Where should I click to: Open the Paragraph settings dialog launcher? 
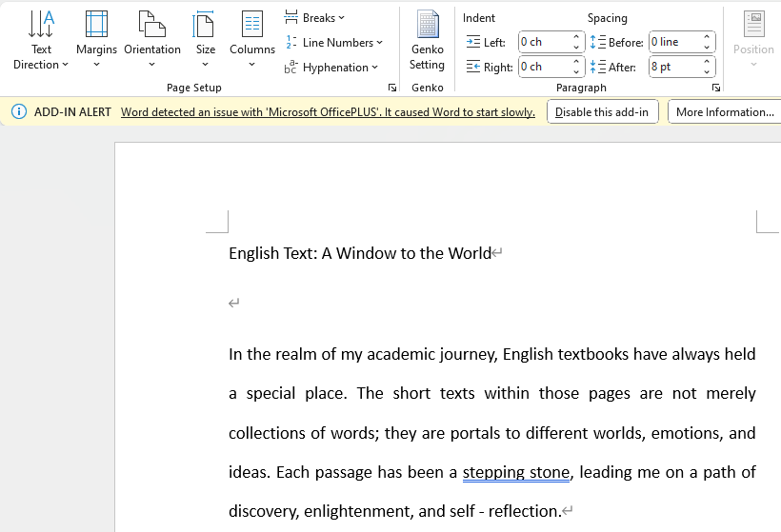(716, 88)
